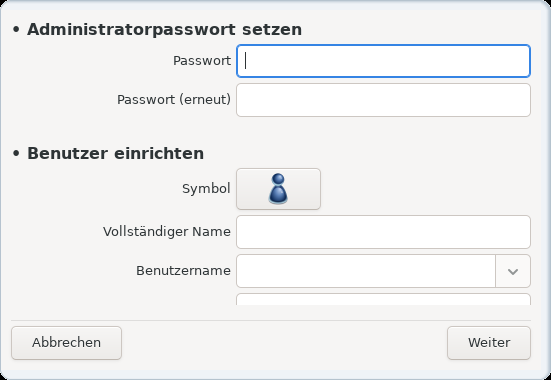Click inside the Benutzername text box

pos(366,271)
